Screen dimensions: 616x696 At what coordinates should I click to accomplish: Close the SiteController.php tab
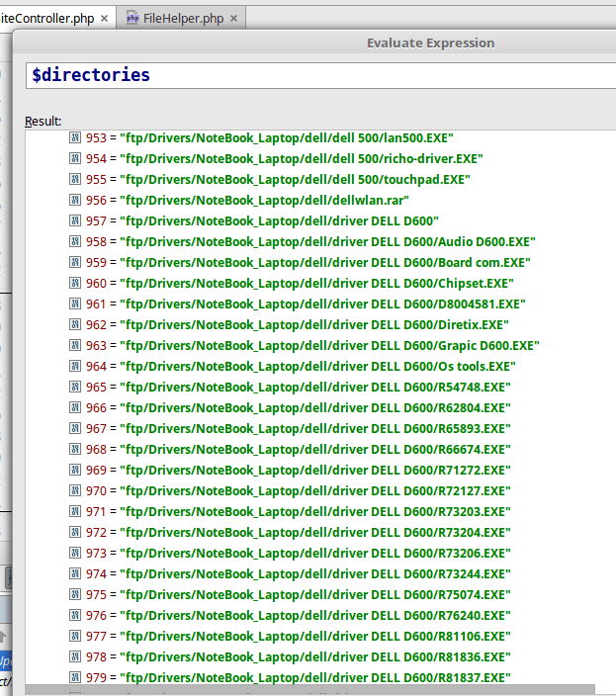(x=104, y=19)
